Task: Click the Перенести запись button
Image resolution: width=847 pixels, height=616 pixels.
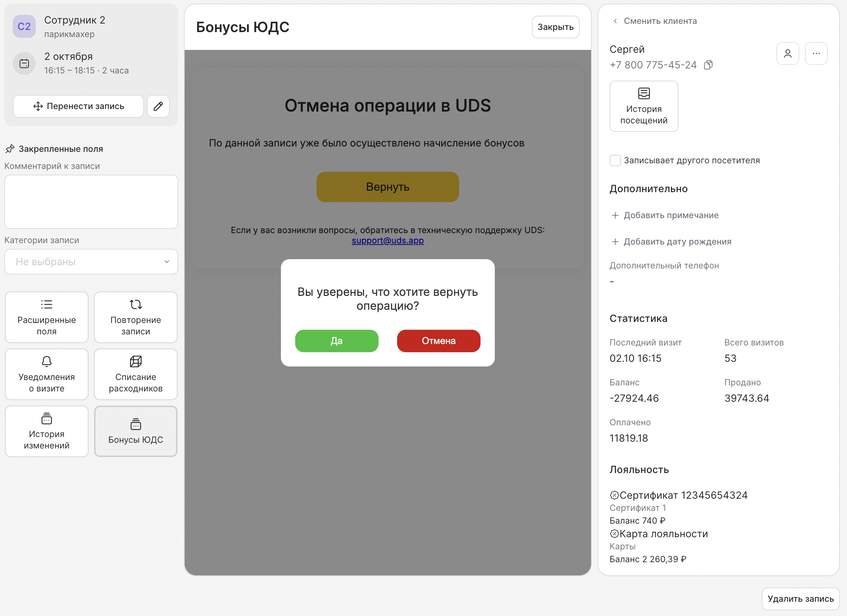Action: pyautogui.click(x=78, y=106)
